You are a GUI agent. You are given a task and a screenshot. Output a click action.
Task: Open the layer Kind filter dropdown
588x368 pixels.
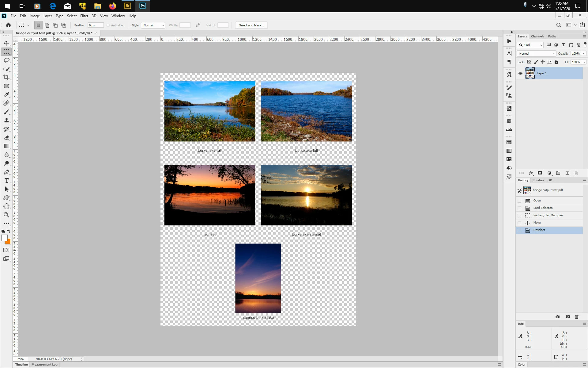(x=530, y=45)
